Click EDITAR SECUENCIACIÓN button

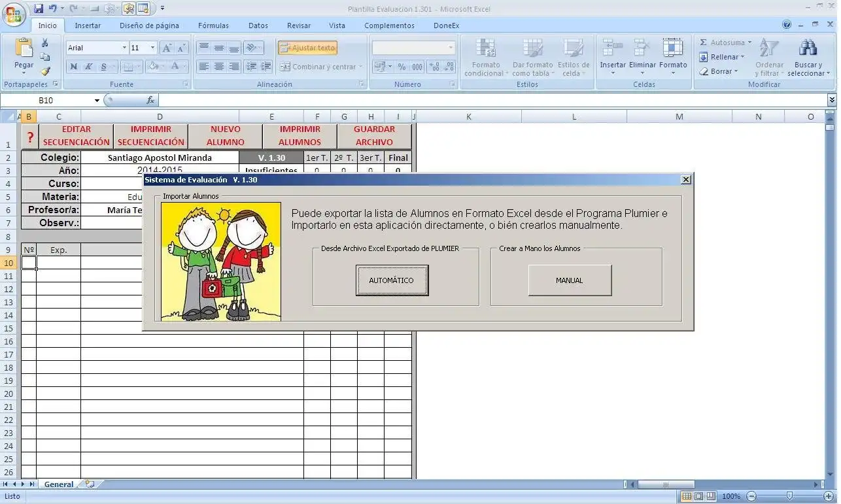76,137
